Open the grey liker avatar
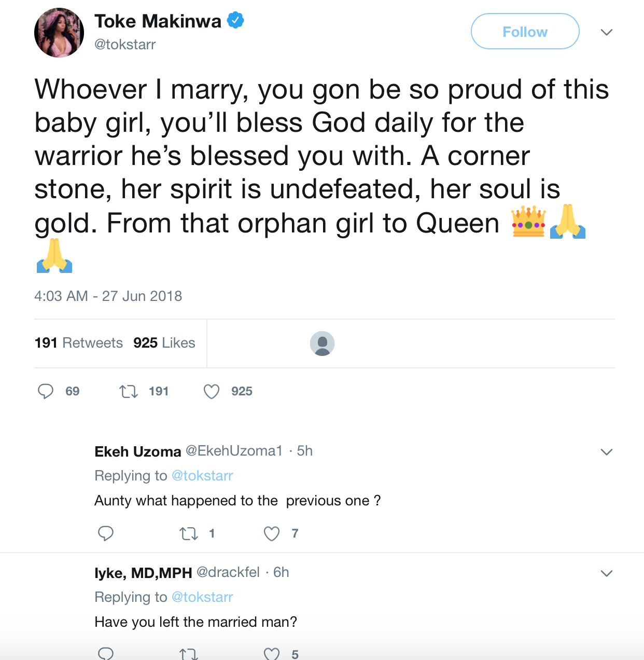This screenshot has width=644, height=660. point(322,343)
